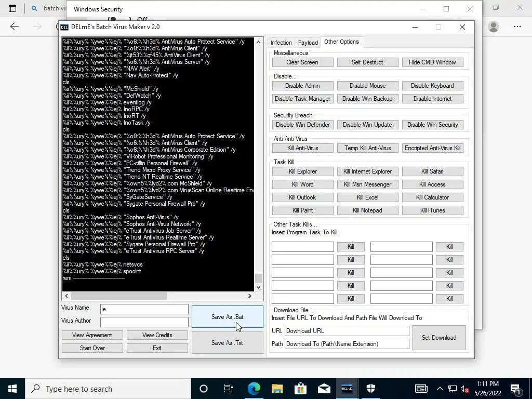Click the Kill Explorer button
Image resolution: width=532 pixels, height=399 pixels.
(x=302, y=171)
